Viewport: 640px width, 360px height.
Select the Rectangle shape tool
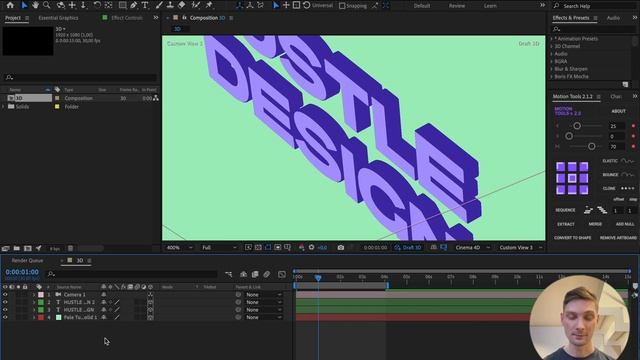122,5
